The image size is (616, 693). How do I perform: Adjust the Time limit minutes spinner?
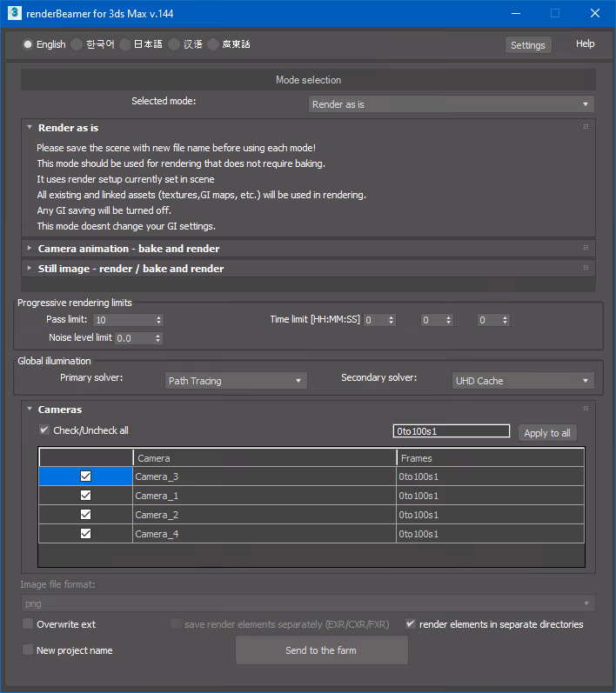tap(448, 320)
